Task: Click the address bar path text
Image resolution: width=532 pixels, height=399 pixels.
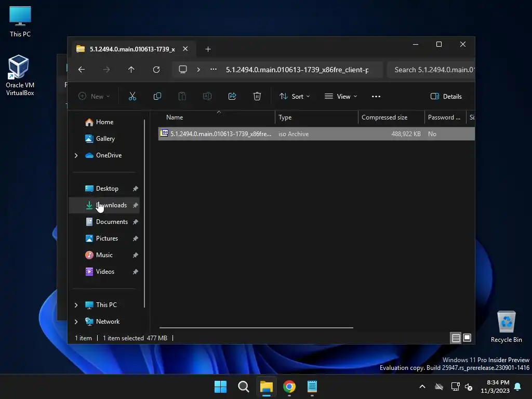Action: coord(297,70)
